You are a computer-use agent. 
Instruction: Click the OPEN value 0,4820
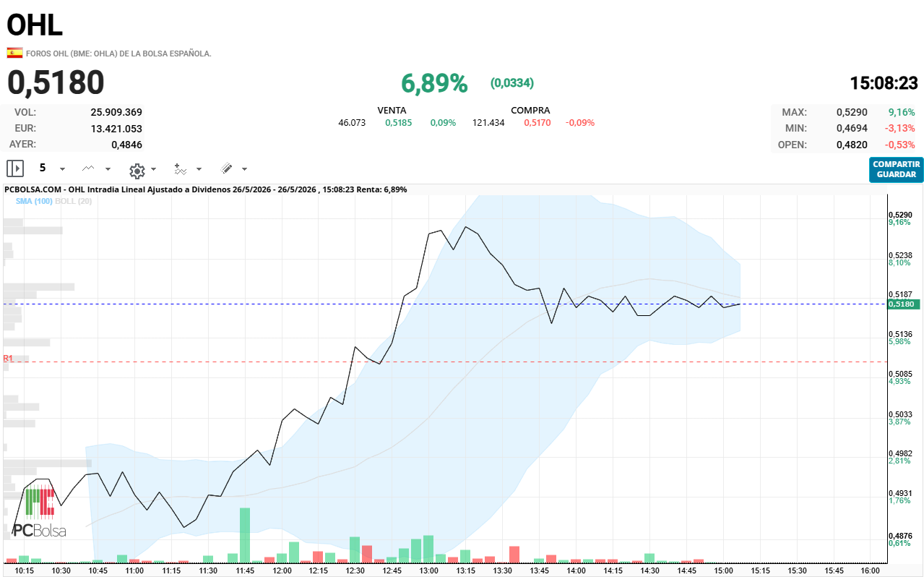(852, 145)
